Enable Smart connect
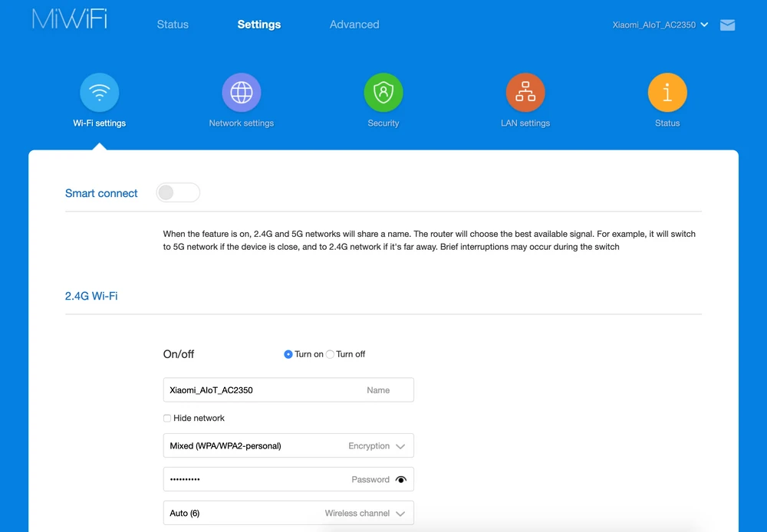 coord(178,192)
